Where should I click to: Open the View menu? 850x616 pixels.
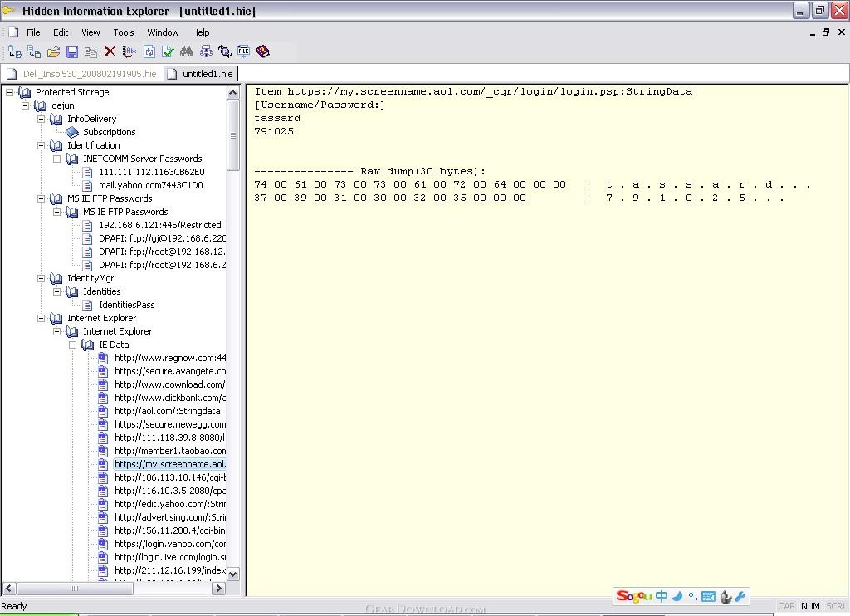pyautogui.click(x=90, y=32)
